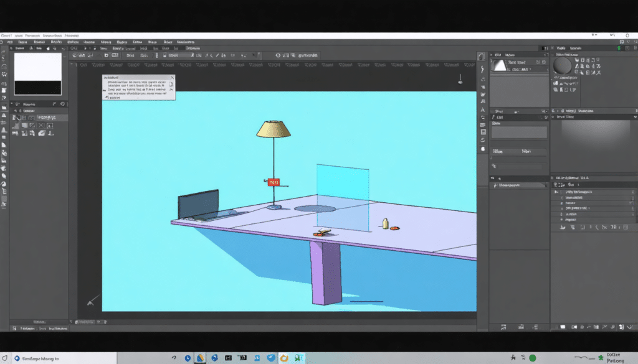Open the dropdown arrow beside the gradient preview header
This screenshot has width=638, height=364.
(x=635, y=117)
